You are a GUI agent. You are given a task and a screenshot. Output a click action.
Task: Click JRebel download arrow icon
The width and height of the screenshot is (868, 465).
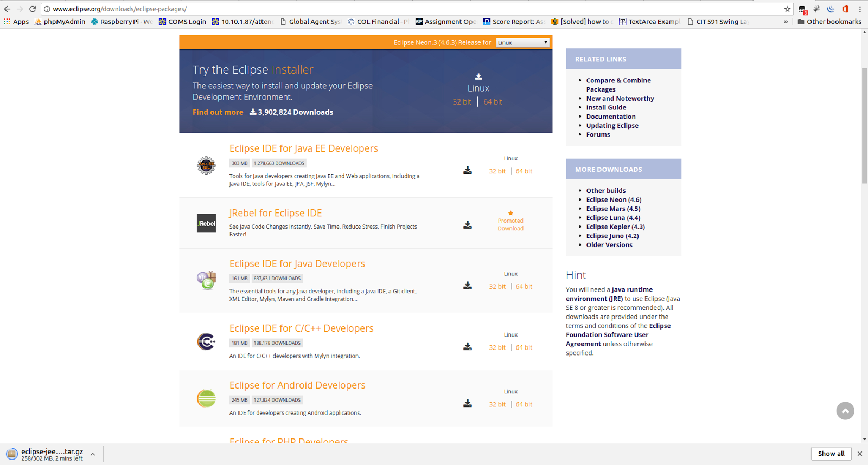coord(468,225)
